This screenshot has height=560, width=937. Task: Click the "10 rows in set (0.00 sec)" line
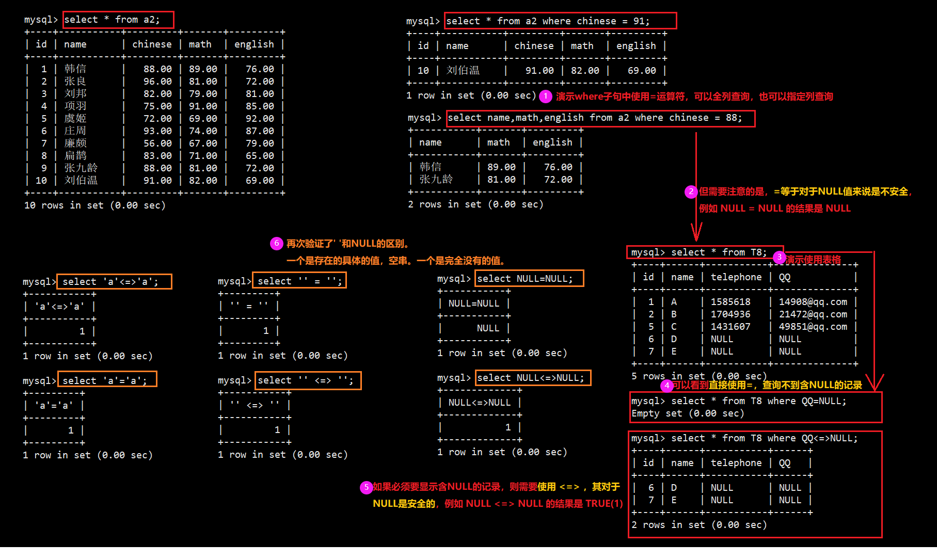[95, 205]
